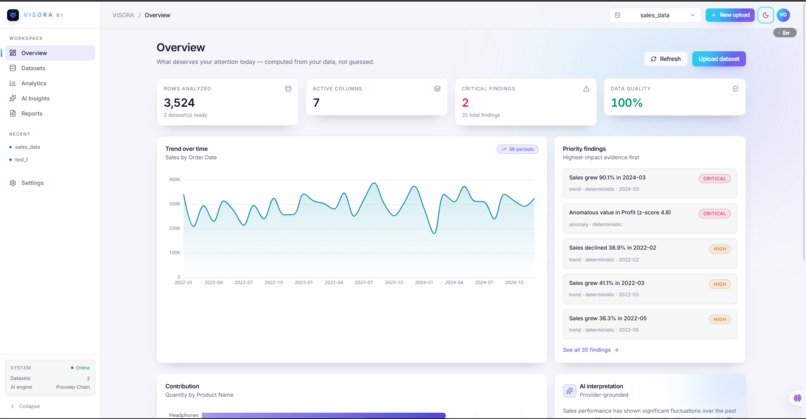Click the Reports document icon

(13, 114)
